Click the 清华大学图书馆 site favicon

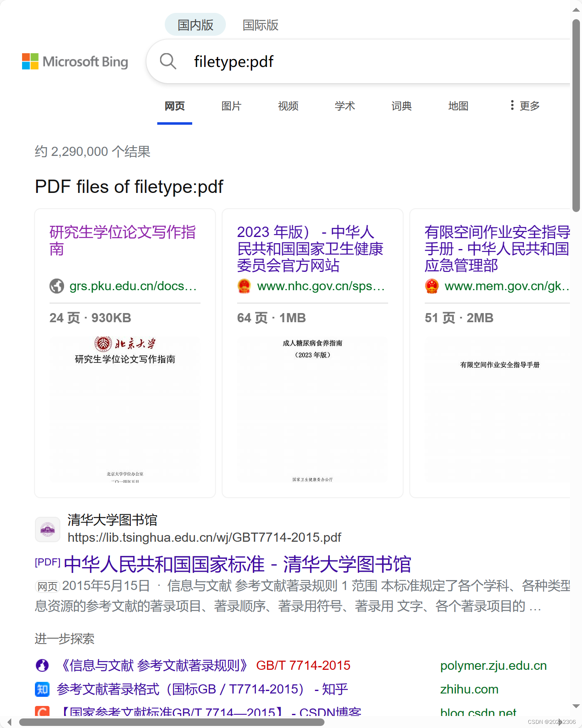[47, 529]
